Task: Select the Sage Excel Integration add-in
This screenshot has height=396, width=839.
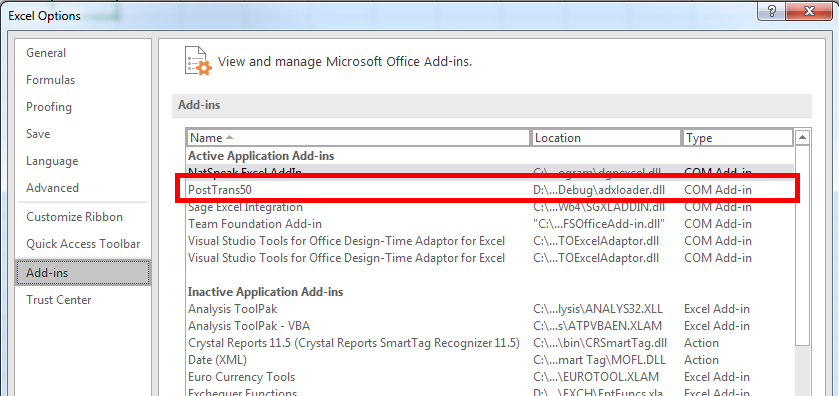Action: coord(490,207)
